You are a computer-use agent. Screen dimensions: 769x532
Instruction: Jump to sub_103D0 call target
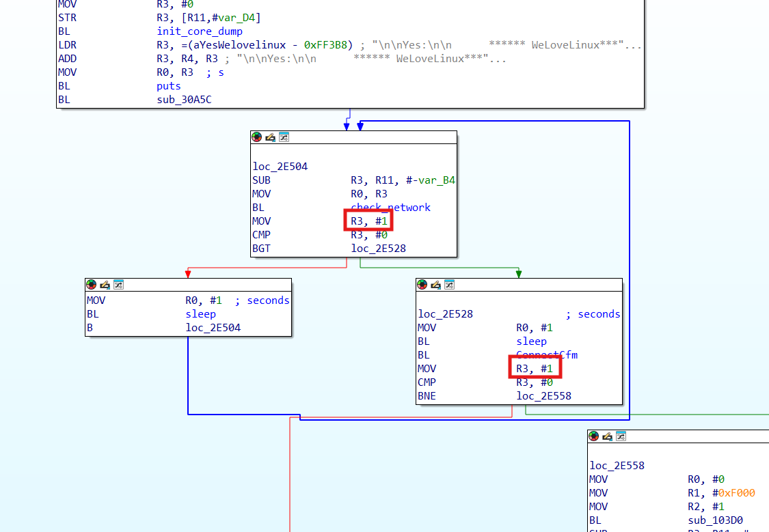click(x=715, y=520)
